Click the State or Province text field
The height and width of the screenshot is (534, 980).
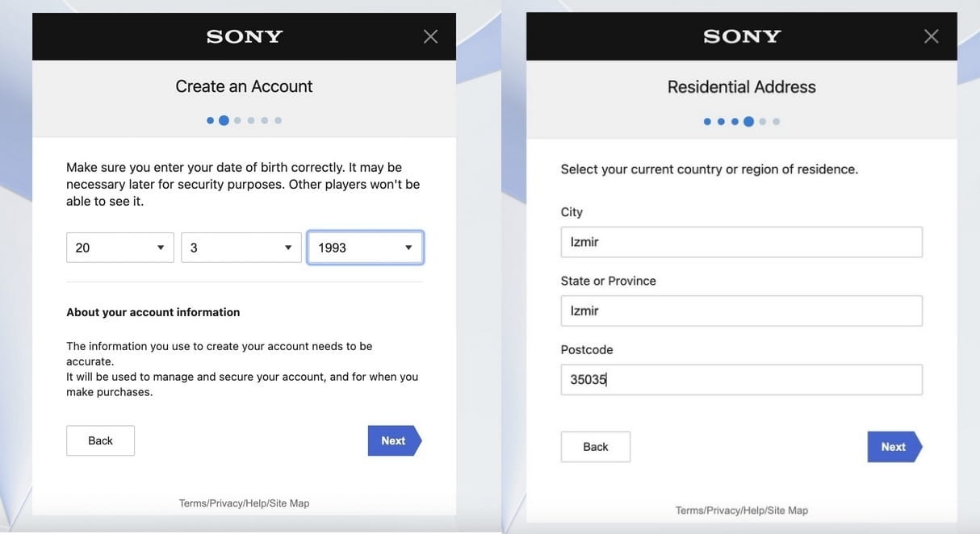pos(741,311)
